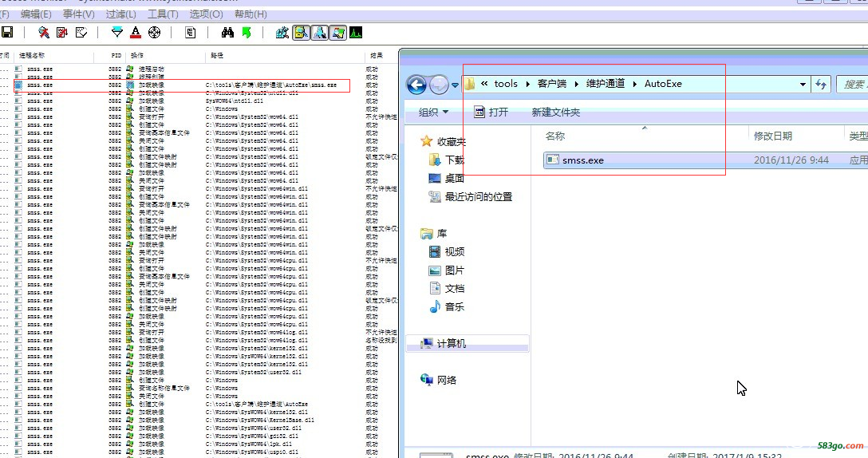
Task: Select the row with path SysWOW64\KernelBase.dll
Action: [199, 420]
